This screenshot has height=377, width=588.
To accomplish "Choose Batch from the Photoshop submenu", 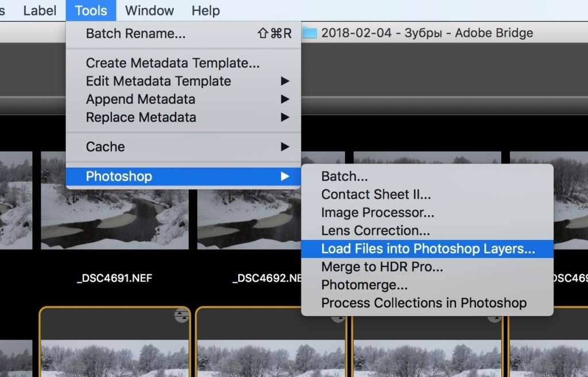I will click(345, 177).
